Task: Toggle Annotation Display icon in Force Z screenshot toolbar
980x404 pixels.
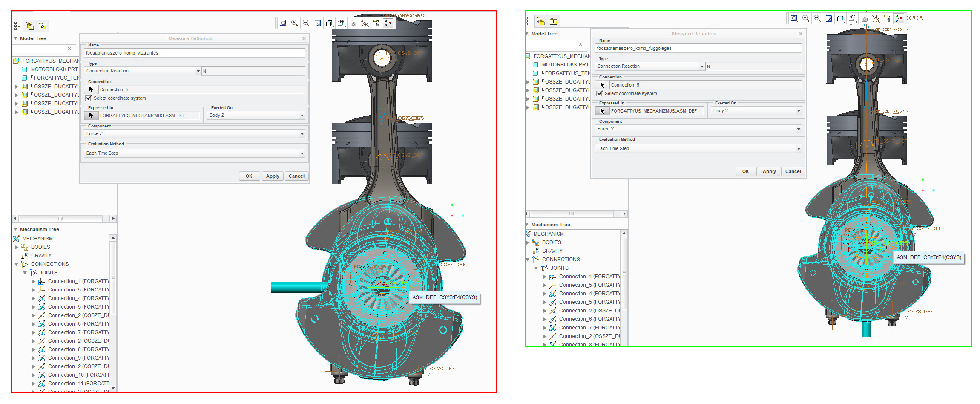Action: (376, 23)
